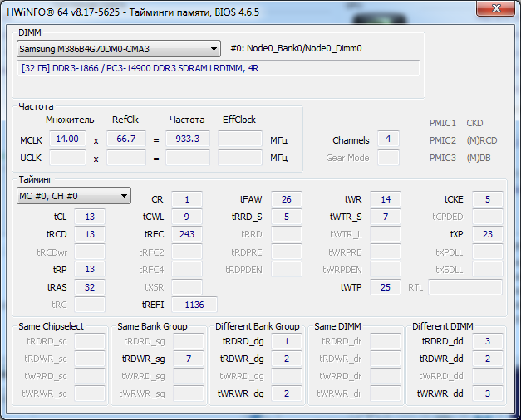
Task: Click the (M)DB label
Action: click(x=479, y=158)
